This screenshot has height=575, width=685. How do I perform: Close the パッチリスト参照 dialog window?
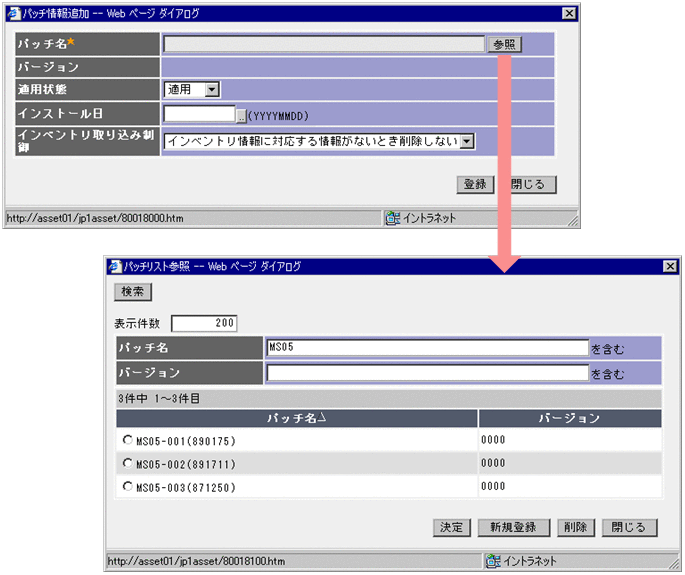pos(670,266)
